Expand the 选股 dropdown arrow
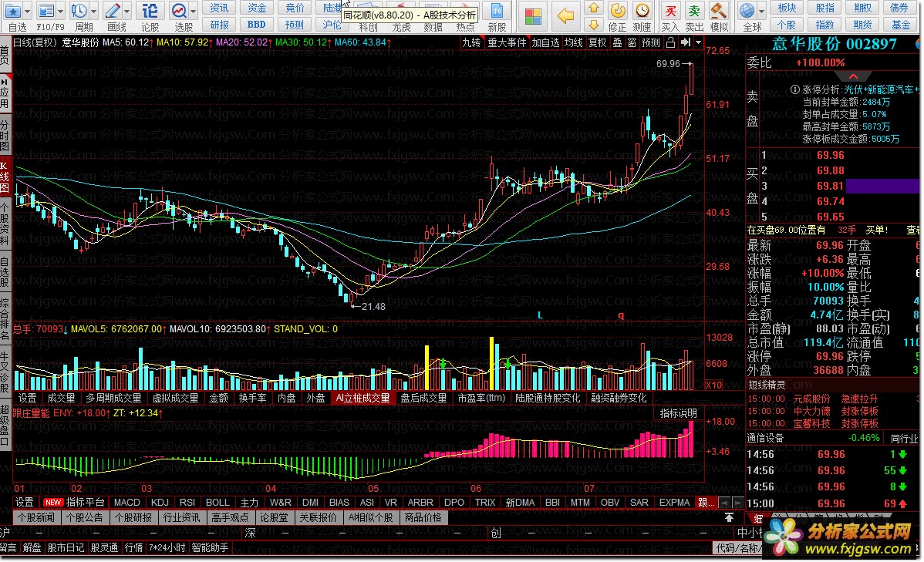This screenshot has width=924, height=562. point(194,12)
